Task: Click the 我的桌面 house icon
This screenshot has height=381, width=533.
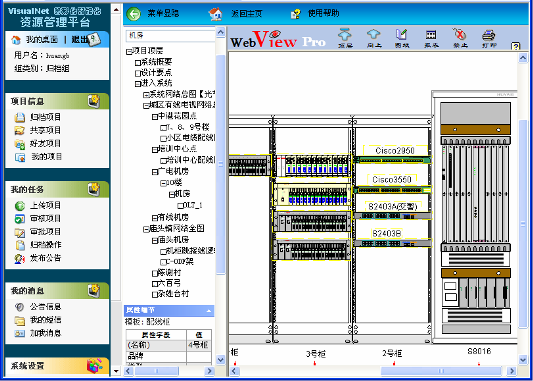Action: tap(16, 40)
